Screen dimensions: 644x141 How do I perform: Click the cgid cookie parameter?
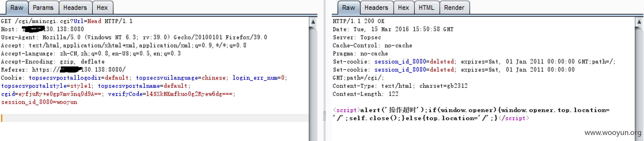[x=53, y=94]
